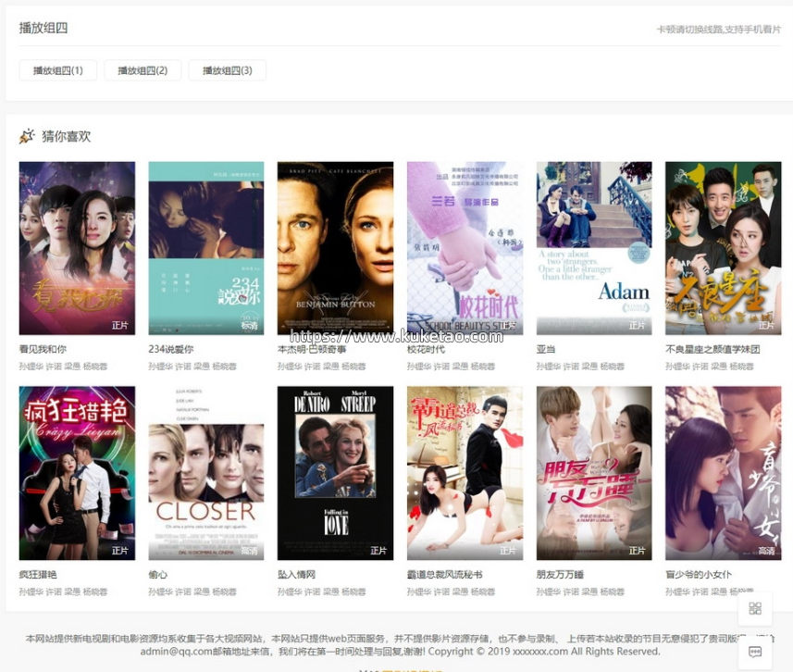This screenshot has height=672, width=793.
Task: Click the 亚当 title link
Action: pos(546,349)
